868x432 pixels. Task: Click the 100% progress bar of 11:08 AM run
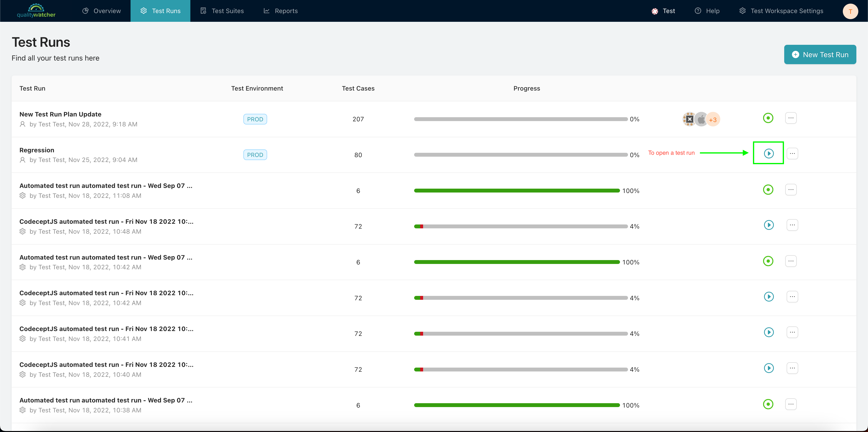coord(517,190)
